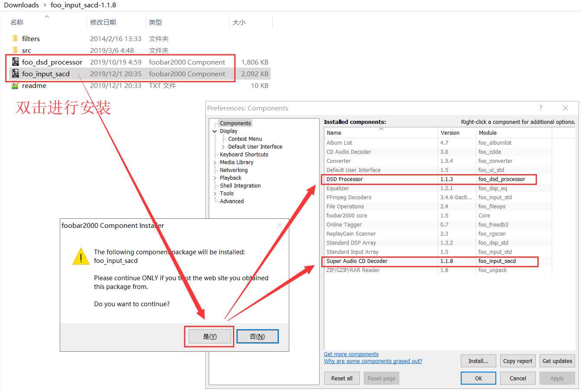Viewport: 582px width, 392px height.
Task: Open the src folder icon
Action: pos(15,50)
